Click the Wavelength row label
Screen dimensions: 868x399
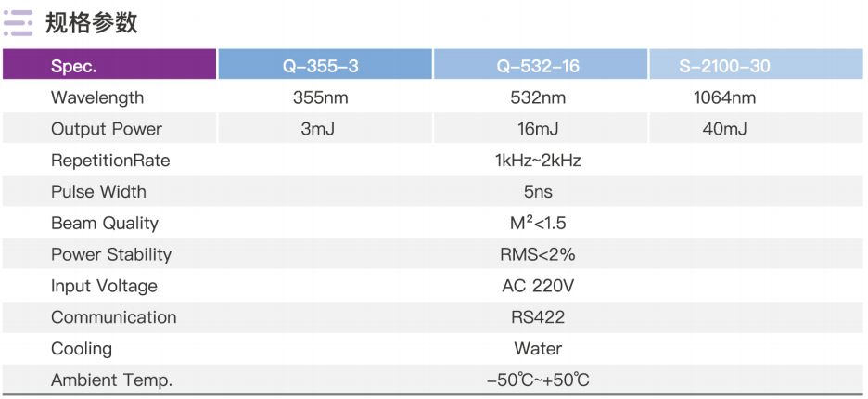tap(97, 97)
